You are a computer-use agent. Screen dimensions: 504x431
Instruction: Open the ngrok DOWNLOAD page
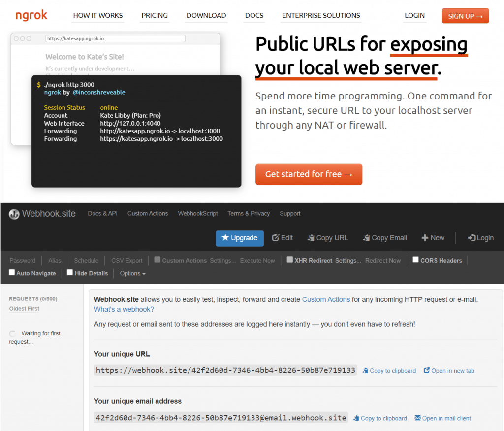click(206, 15)
